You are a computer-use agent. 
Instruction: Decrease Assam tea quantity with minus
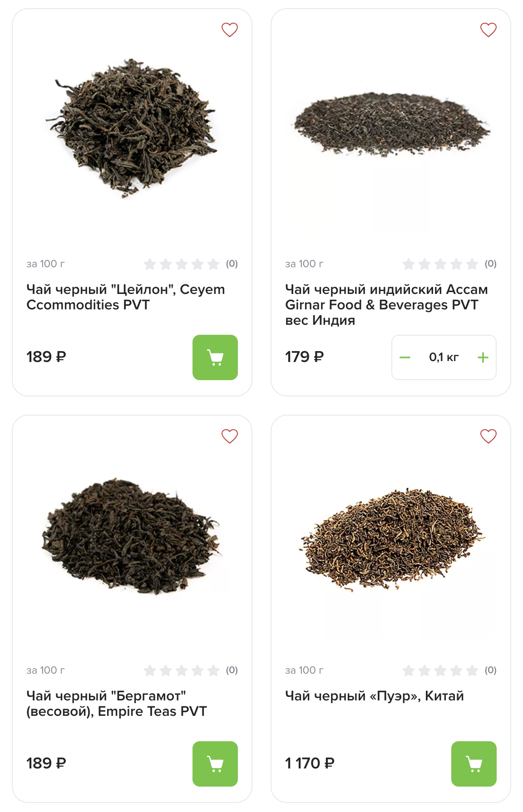pos(405,357)
